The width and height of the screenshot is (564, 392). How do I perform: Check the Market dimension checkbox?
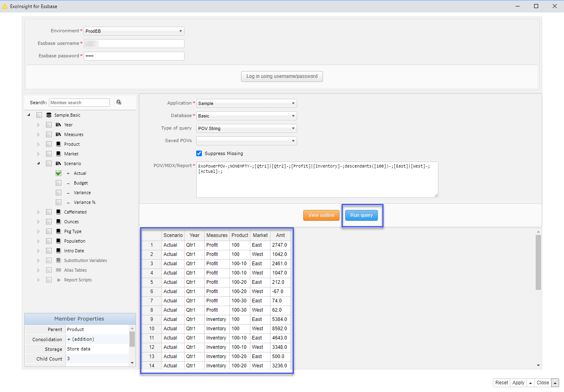[x=49, y=154]
